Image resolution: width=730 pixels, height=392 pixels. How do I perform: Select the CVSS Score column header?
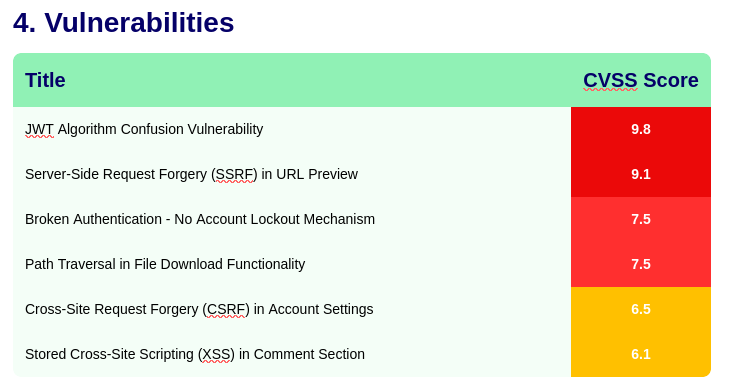click(x=641, y=80)
